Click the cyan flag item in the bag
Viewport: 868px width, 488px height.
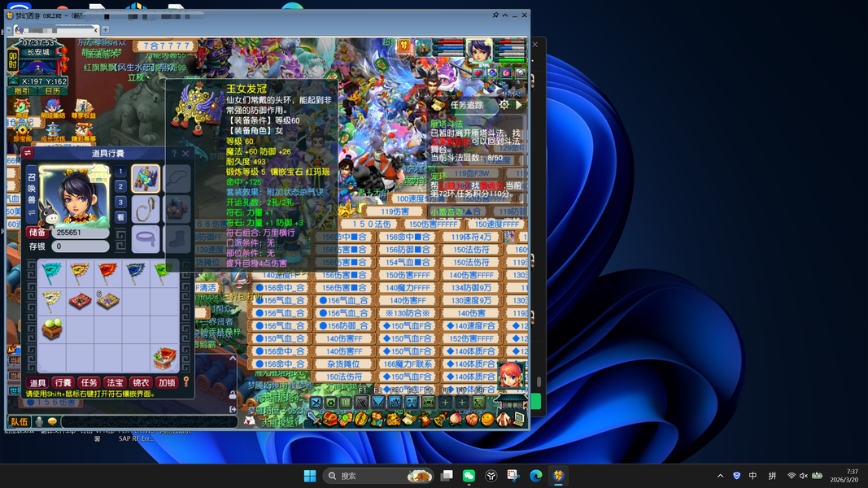[51, 273]
